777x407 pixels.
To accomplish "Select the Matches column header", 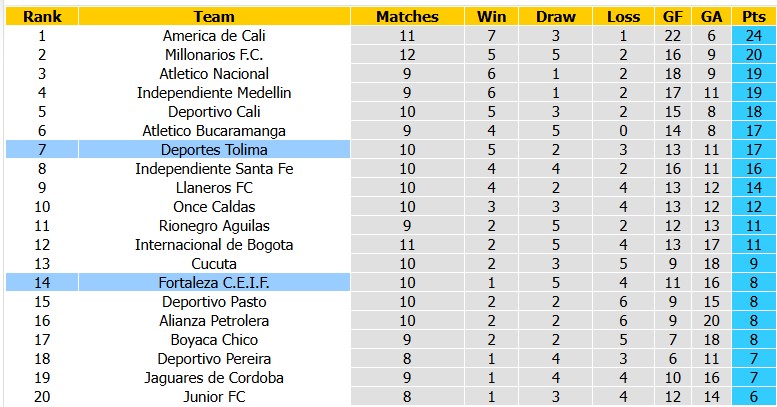I will pos(407,16).
